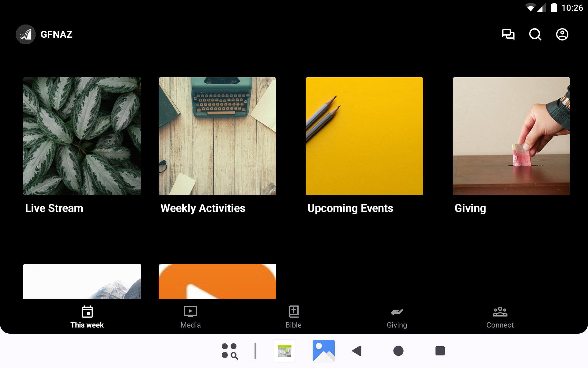Tap the search magnifier icon

coord(535,34)
